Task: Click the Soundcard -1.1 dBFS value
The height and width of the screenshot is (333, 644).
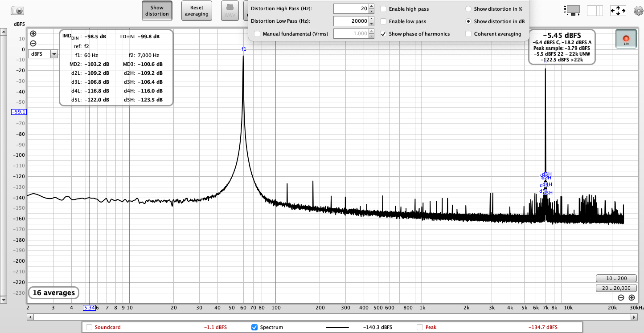Action: point(215,327)
